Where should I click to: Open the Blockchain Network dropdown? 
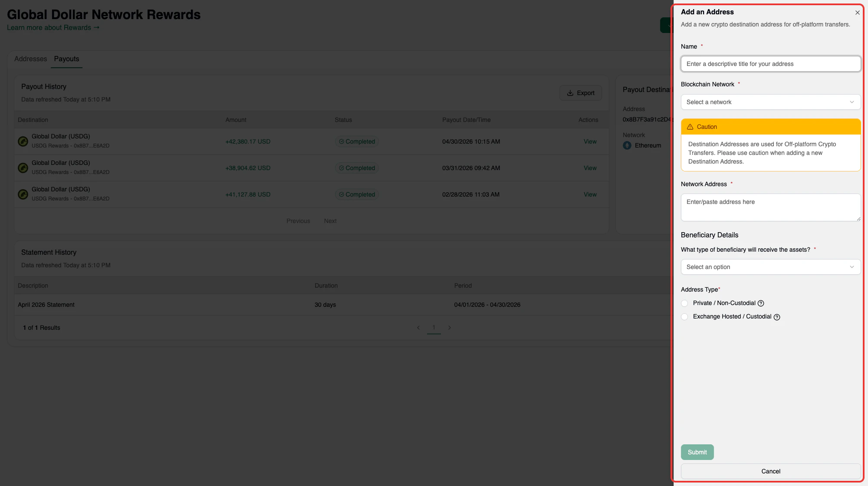tap(770, 102)
